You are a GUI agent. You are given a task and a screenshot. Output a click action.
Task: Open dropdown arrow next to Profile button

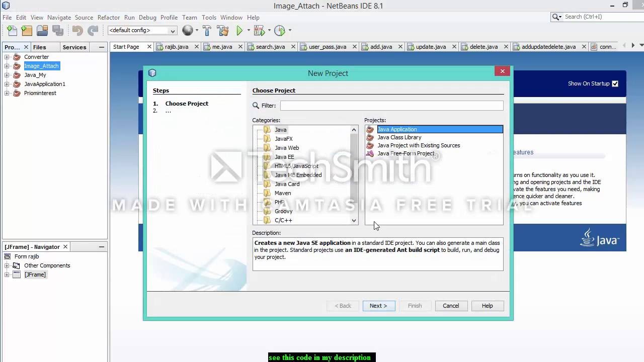click(x=290, y=31)
